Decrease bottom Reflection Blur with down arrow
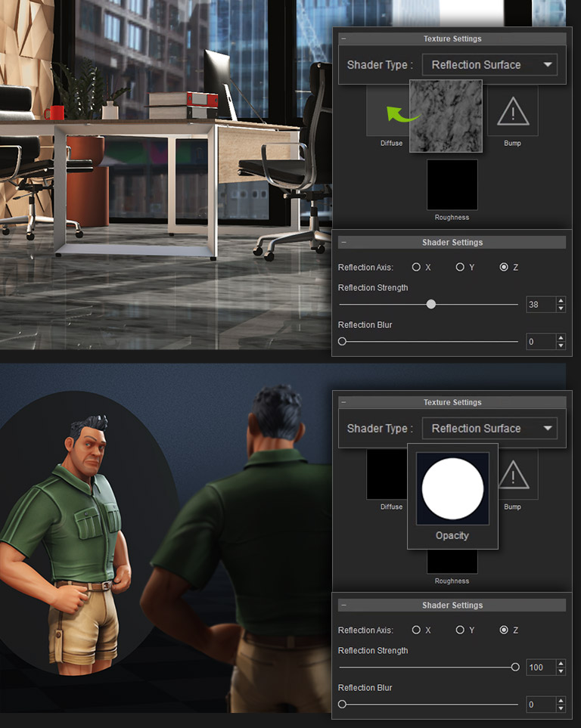 561,708
